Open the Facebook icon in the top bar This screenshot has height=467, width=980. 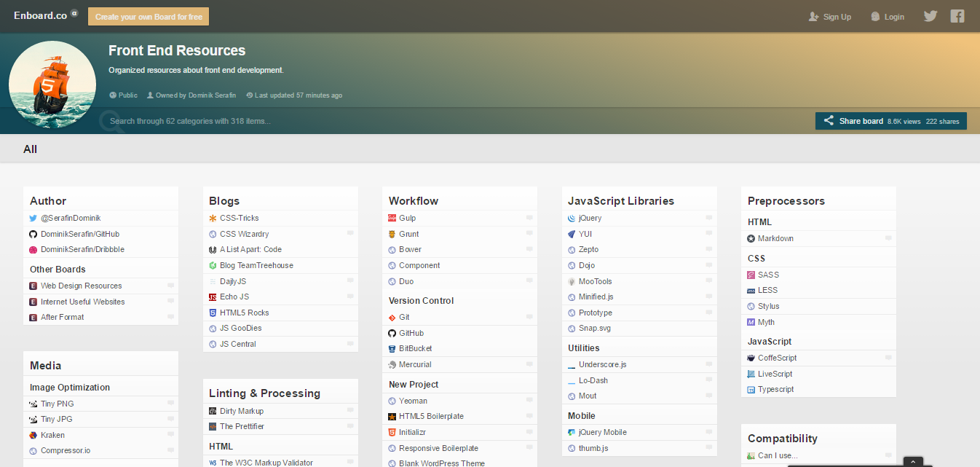(957, 16)
